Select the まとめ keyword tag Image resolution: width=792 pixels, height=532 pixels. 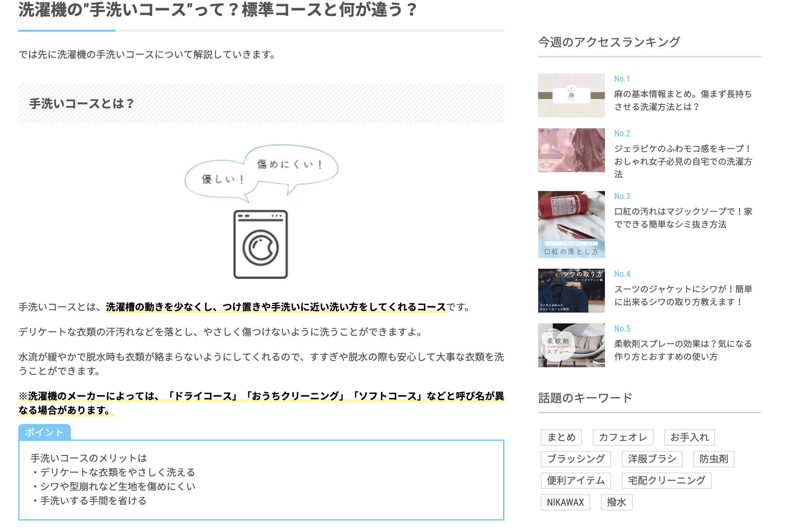click(561, 437)
